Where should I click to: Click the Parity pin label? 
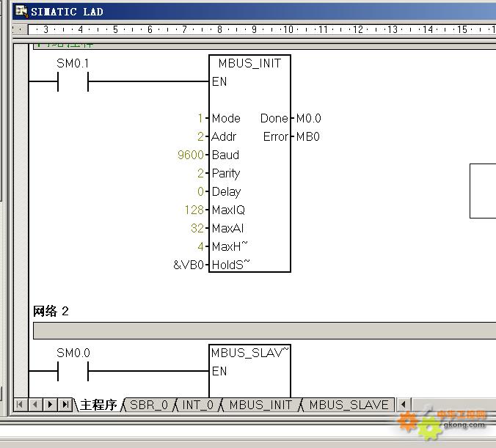tap(226, 173)
